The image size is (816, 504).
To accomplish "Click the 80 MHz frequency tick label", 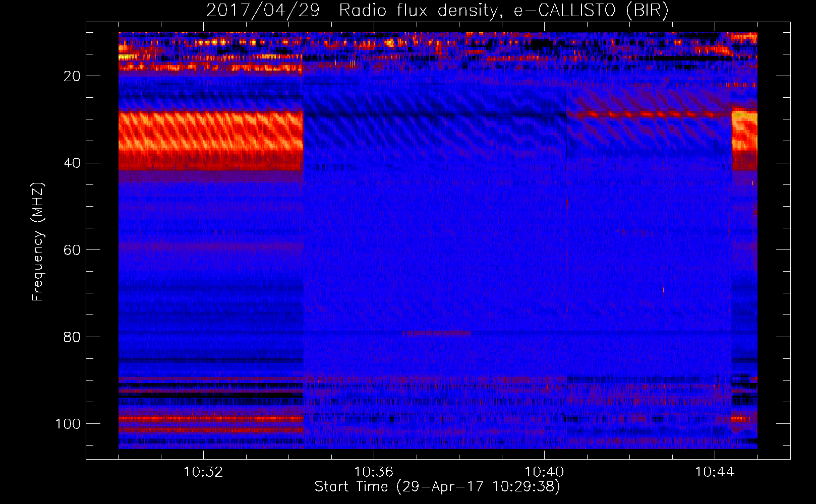I will 72,337.
